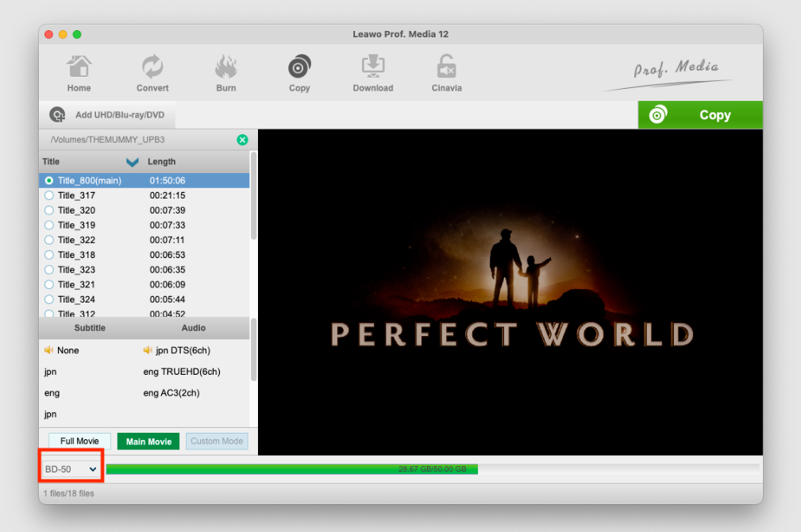
Task: Select the Title_320 radio button
Action: pos(49,210)
